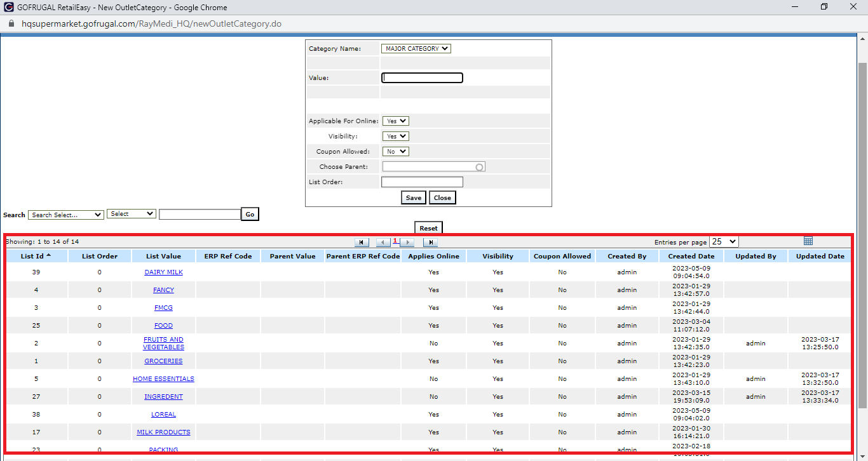Image resolution: width=868 pixels, height=461 pixels.
Task: Sort by the Parent ERP Ref Code header
Action: (363, 257)
